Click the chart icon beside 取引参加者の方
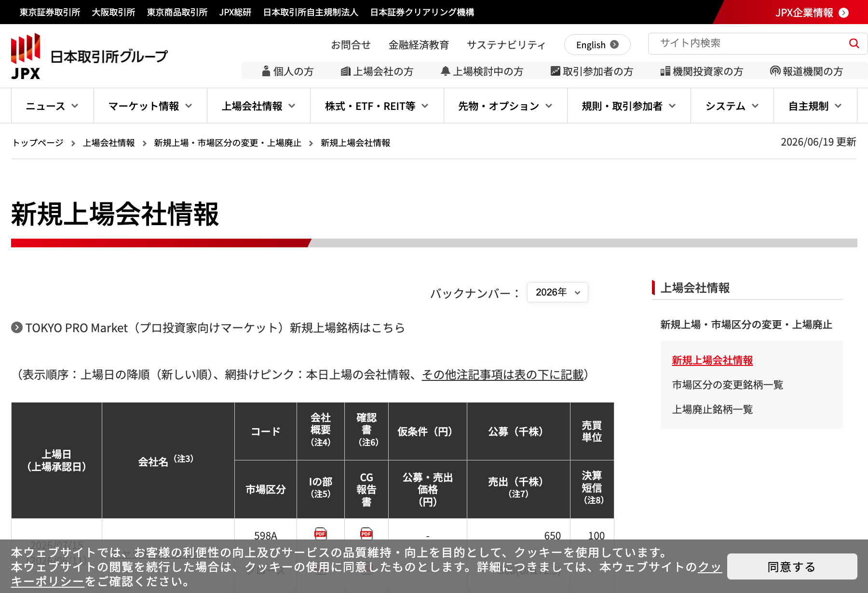This screenshot has width=868, height=593. tap(556, 71)
